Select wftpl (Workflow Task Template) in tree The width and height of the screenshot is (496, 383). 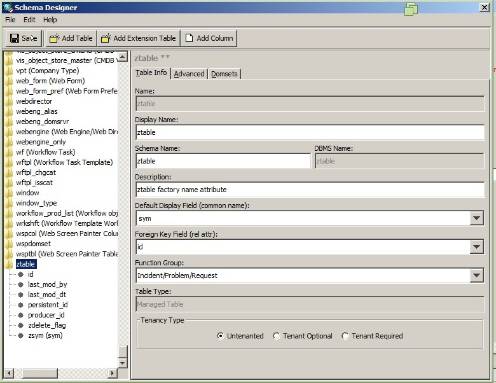(64, 162)
